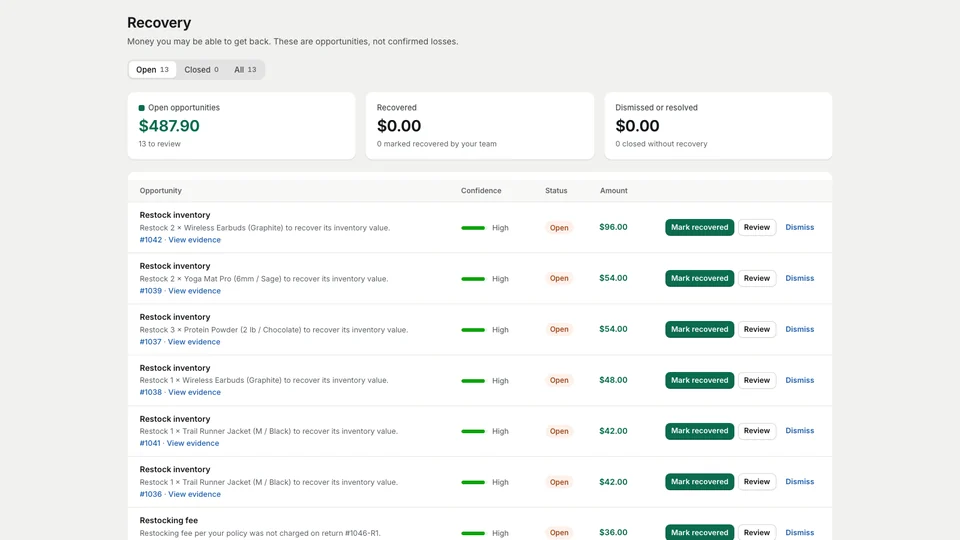This screenshot has height=540, width=960.
Task: Click the Recovery page heading
Action: 159,23
